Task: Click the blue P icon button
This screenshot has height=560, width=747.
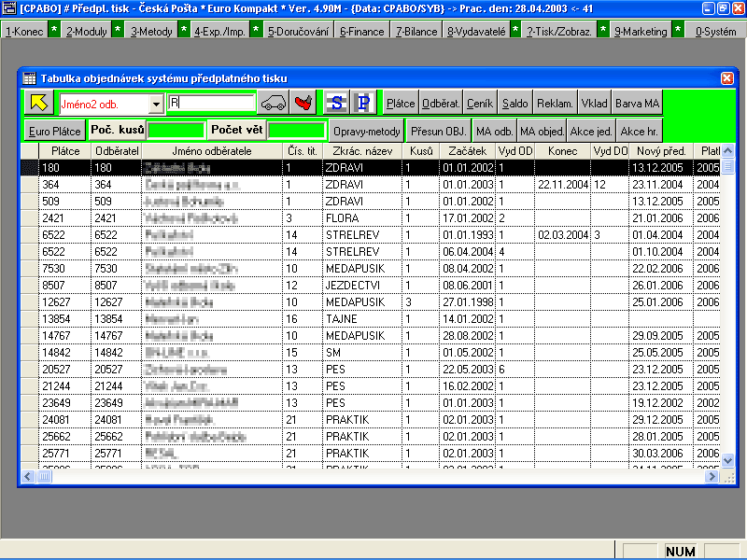Action: tap(363, 103)
